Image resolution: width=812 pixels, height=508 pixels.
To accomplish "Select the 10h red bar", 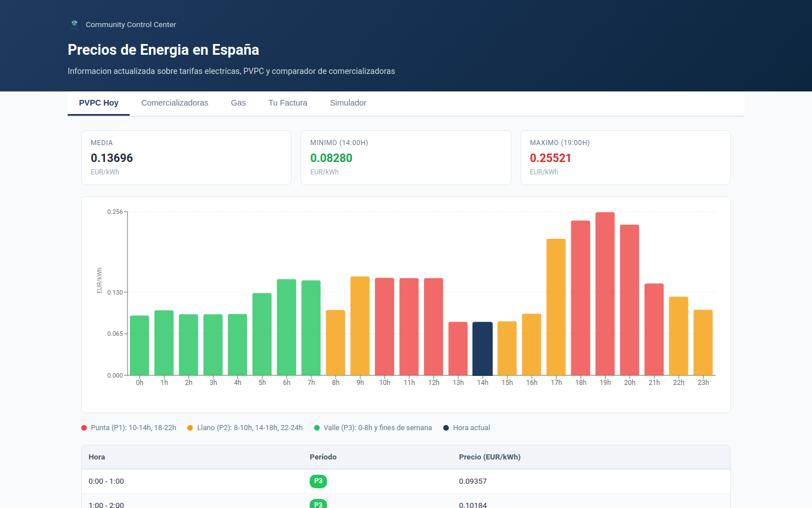I will pyautogui.click(x=385, y=326).
